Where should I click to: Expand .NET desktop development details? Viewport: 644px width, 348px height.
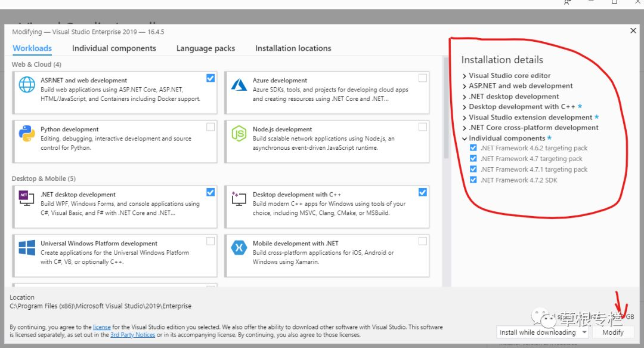click(x=464, y=97)
